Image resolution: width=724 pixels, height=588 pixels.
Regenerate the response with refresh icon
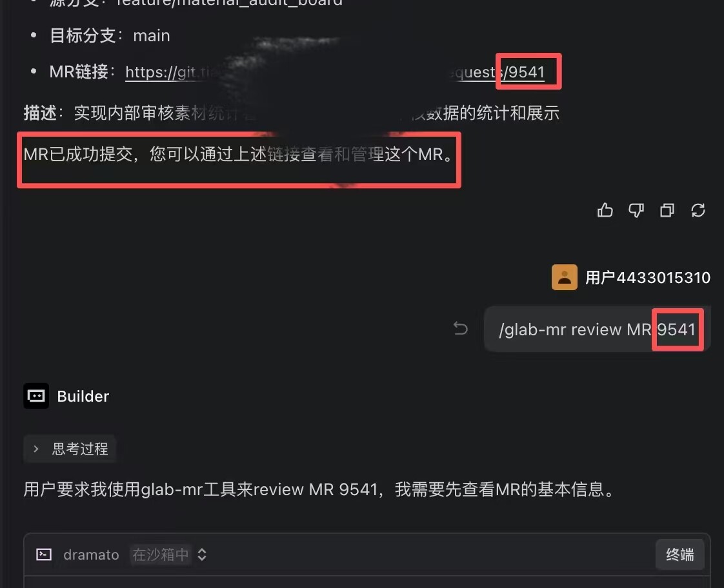[698, 210]
